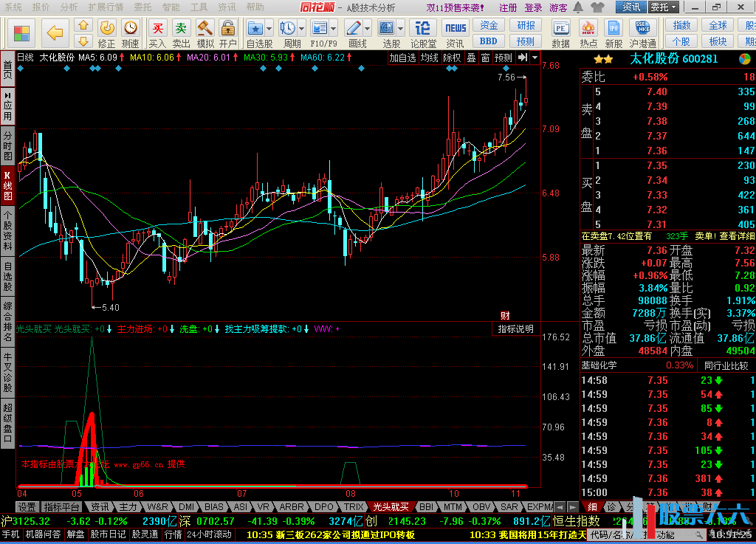Click the NEWS 资讯 icon

point(455,34)
